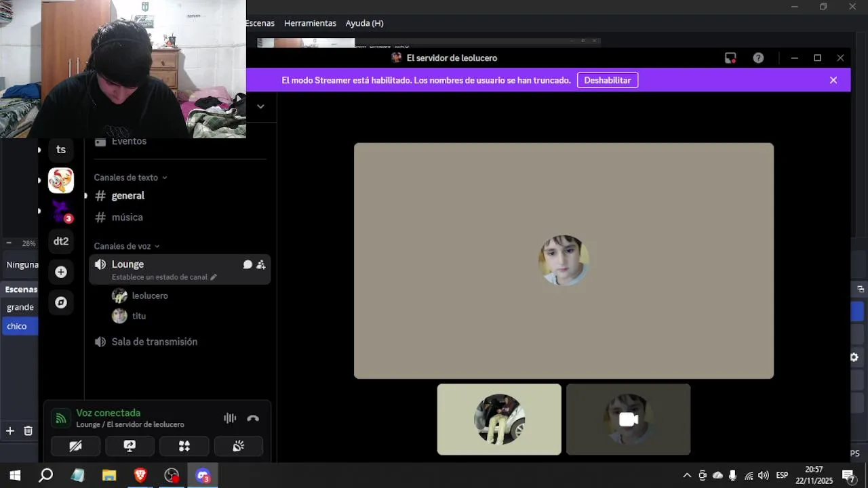Viewport: 868px width, 488px height.
Task: Select the grande scene in OBS
Action: (x=20, y=307)
